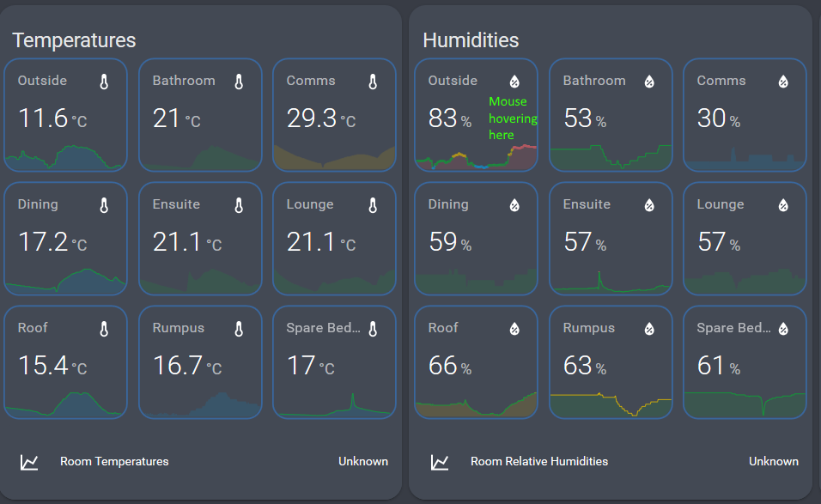Click Unknown state of Room Temperatures
Image resolution: width=821 pixels, height=504 pixels.
pyautogui.click(x=363, y=462)
